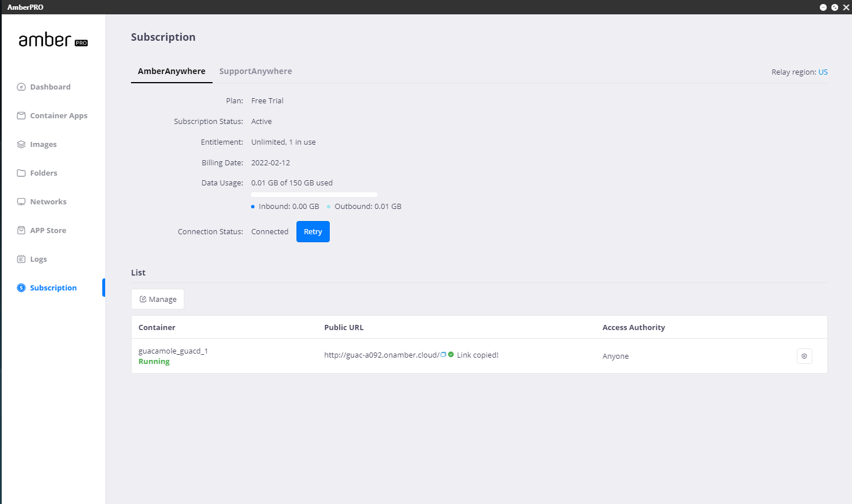Click the APP Store bag icon
The width and height of the screenshot is (852, 504).
[21, 231]
